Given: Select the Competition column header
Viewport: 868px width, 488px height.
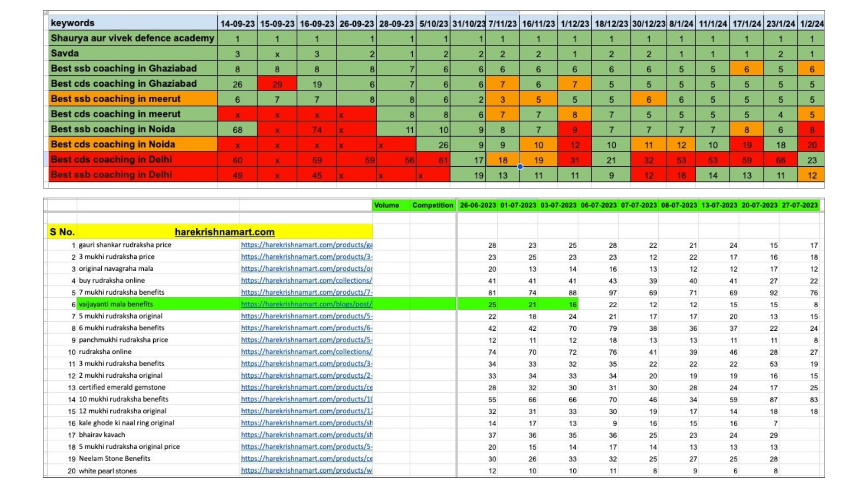Looking at the screenshot, I should point(432,205).
